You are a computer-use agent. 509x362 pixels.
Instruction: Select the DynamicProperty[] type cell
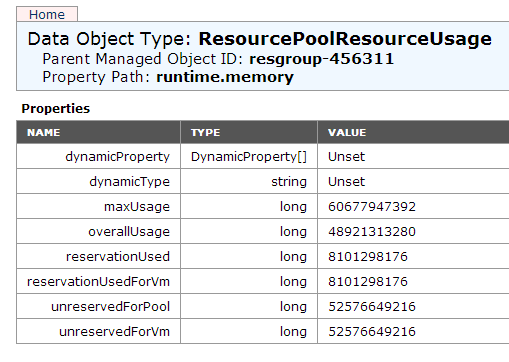(249, 157)
